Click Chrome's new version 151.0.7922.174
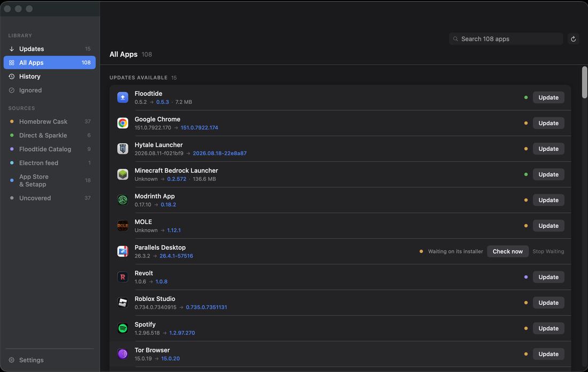 (x=199, y=128)
